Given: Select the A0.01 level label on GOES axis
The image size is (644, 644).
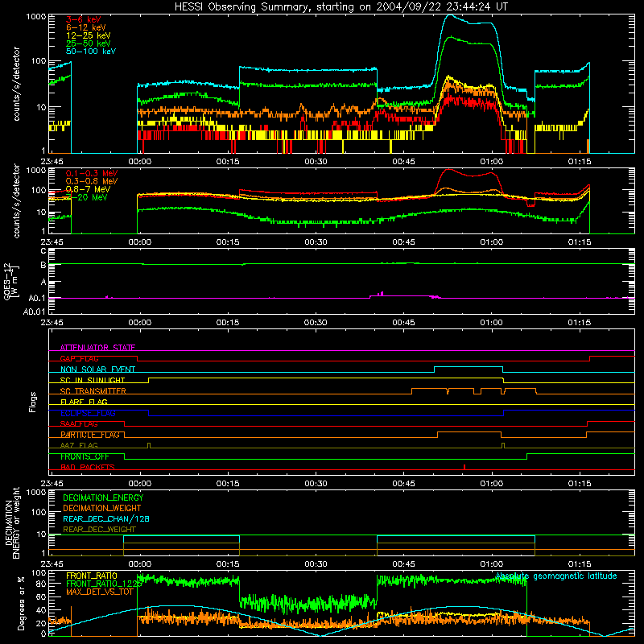Looking at the screenshot, I should pyautogui.click(x=34, y=312).
